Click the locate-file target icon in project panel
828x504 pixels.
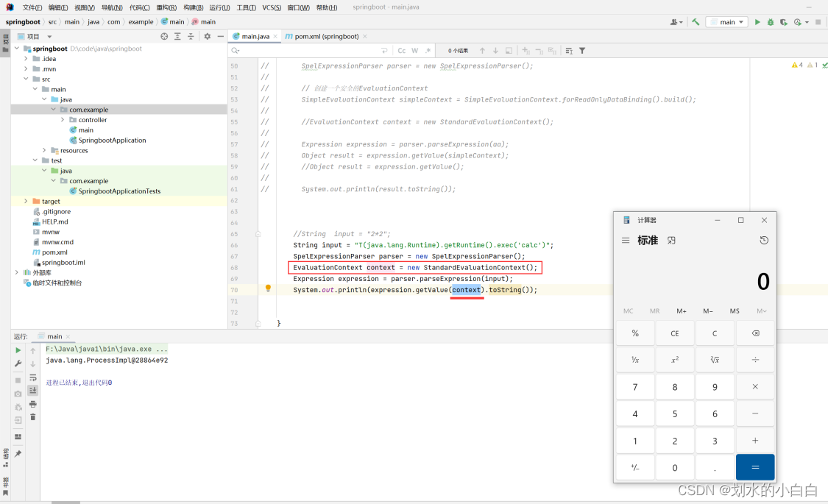click(164, 36)
